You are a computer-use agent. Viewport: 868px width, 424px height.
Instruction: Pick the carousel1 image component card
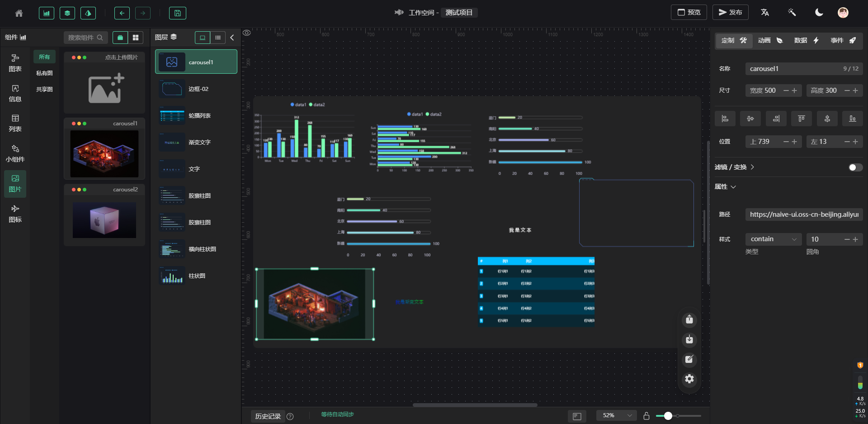pos(104,149)
